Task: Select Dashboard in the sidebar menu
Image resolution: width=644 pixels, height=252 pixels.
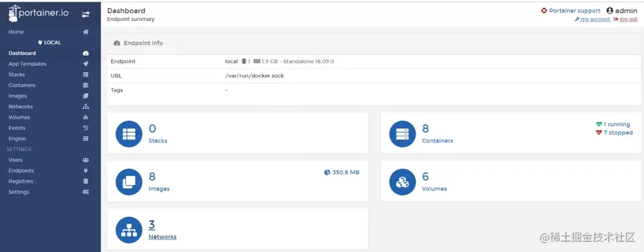Action: [22, 53]
